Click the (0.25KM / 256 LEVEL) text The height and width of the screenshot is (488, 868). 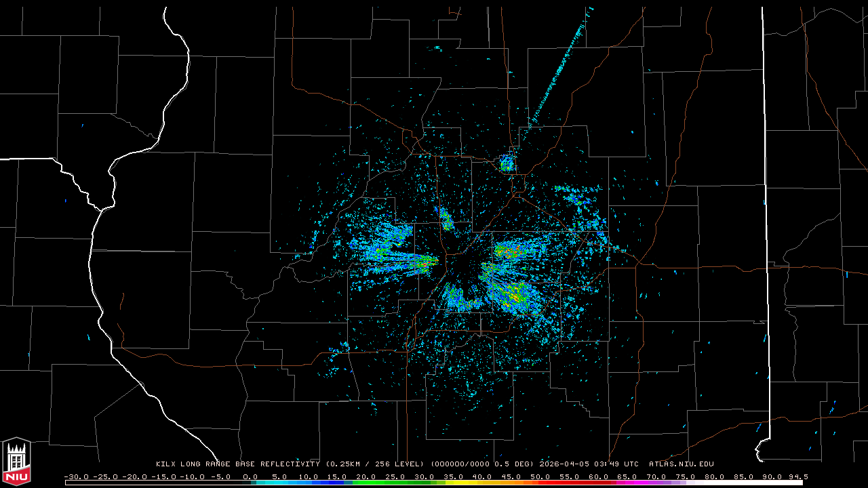point(375,464)
